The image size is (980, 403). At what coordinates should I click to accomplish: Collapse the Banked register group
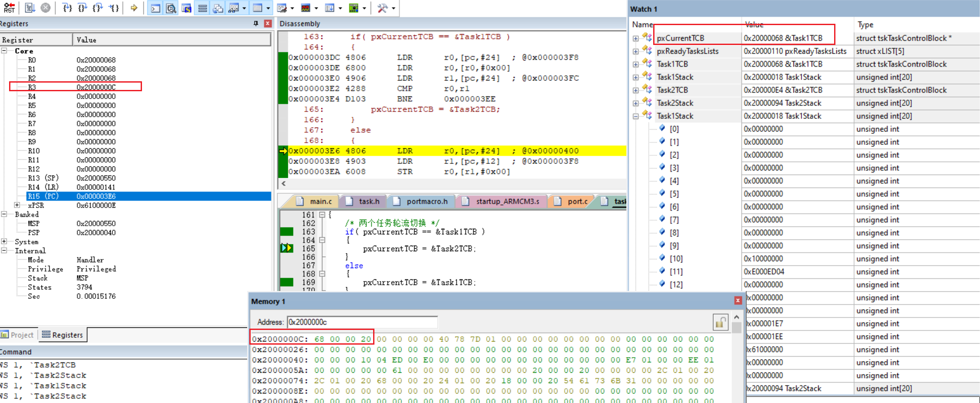(x=4, y=214)
